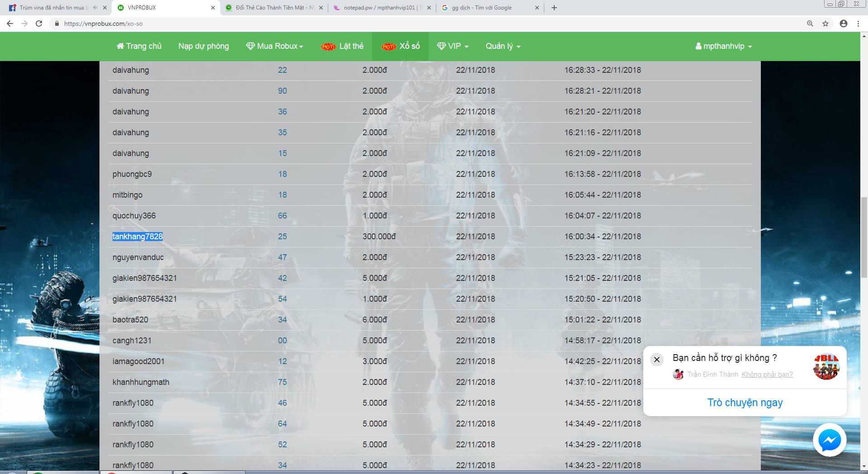Click the Không phải bạn? link
868x474 pixels.
pos(767,374)
